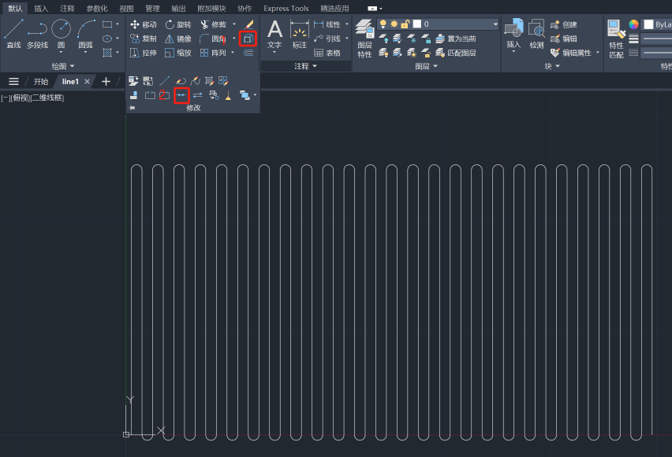672x457 pixels.
Task: Activate the Array (阵列) command
Action: click(x=213, y=53)
